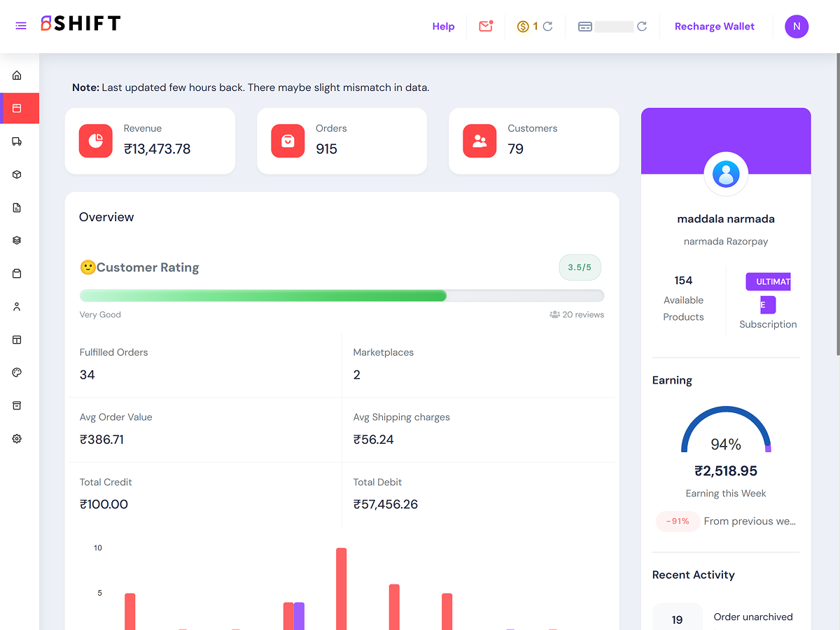
Task: Click the user person icon in sidebar
Action: click(17, 307)
